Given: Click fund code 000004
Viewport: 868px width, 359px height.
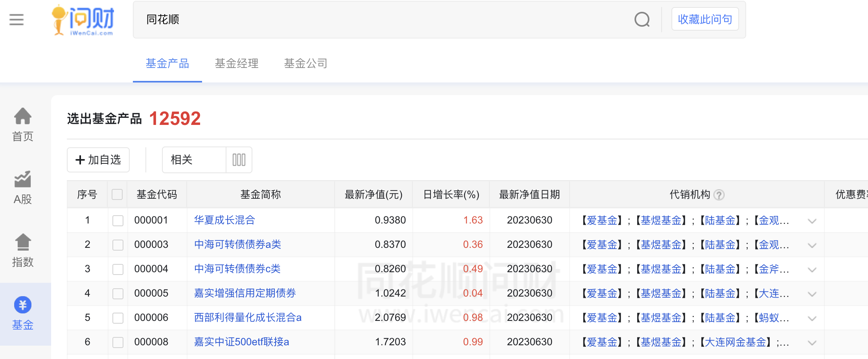Looking at the screenshot, I should click(x=151, y=269).
